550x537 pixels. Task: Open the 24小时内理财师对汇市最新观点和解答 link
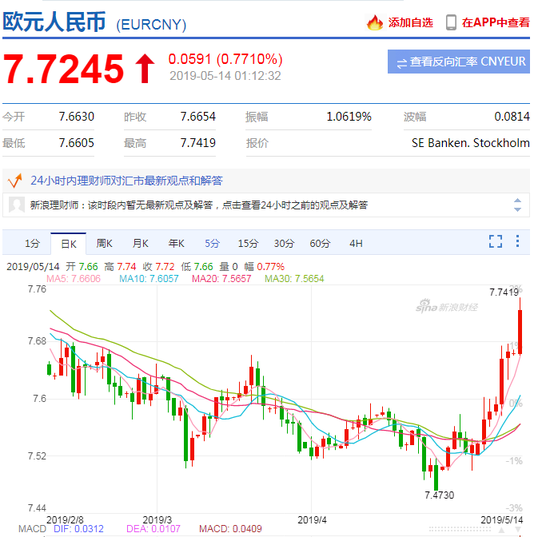(x=126, y=181)
